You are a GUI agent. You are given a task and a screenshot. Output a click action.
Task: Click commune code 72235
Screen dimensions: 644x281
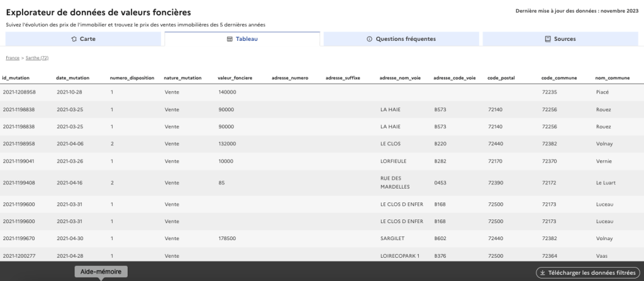pyautogui.click(x=550, y=92)
